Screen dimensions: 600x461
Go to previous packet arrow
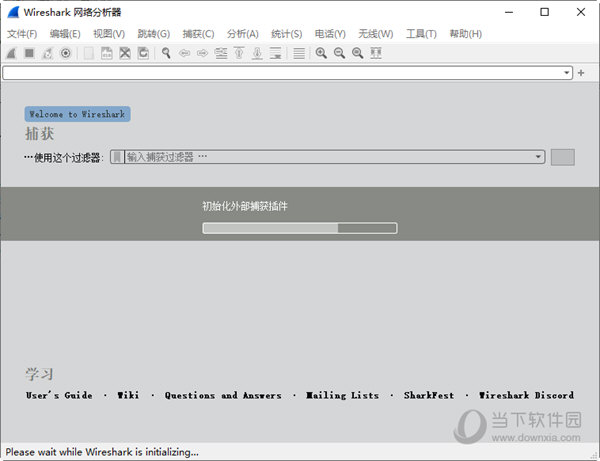184,53
